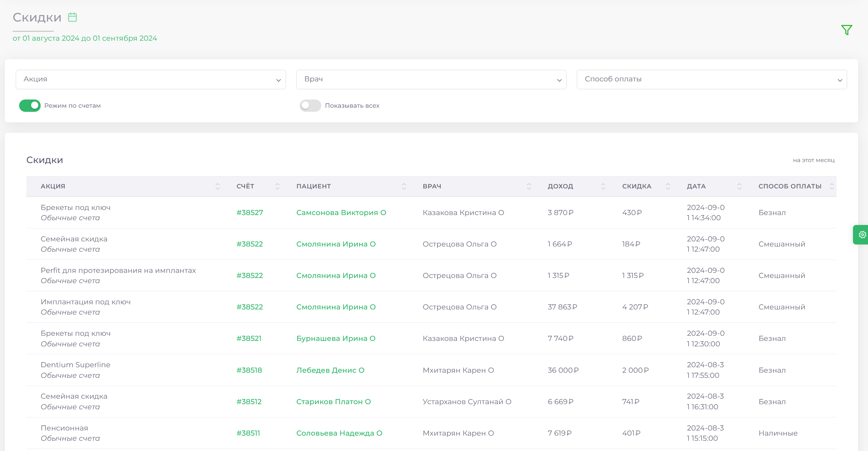Click income value 7 619 ₽
The image size is (868, 451).
(x=560, y=433)
